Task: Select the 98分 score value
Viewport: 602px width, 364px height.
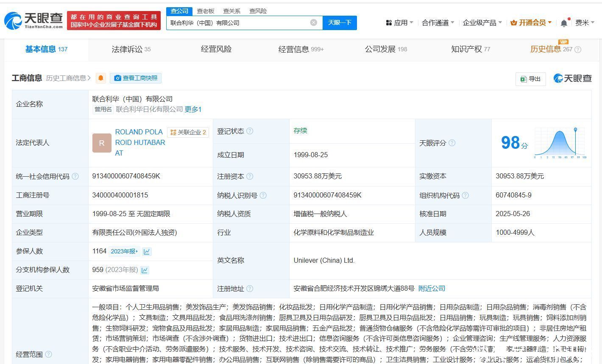Action: click(514, 143)
